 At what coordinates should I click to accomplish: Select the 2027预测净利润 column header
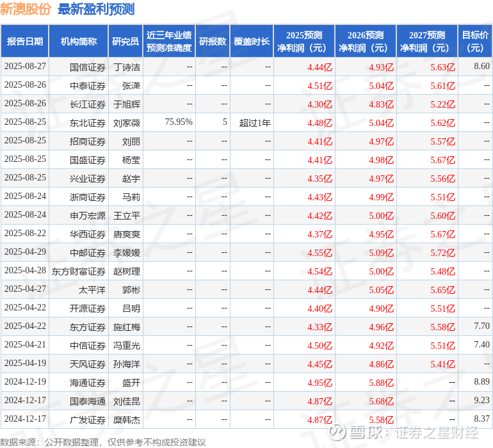tap(427, 41)
